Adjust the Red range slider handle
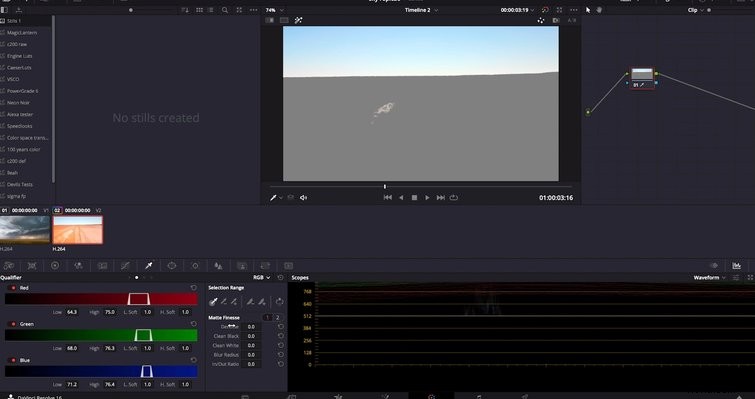This screenshot has width=755, height=399. [x=139, y=299]
